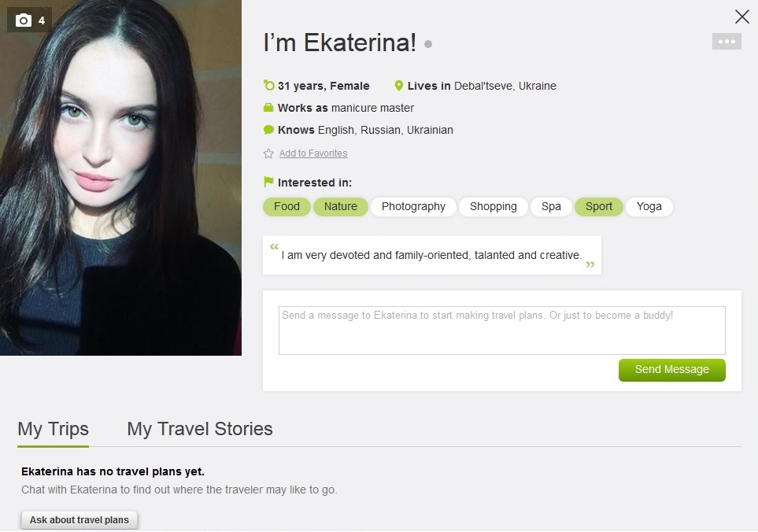The height and width of the screenshot is (532, 758).
Task: Click the speech bubble languages icon
Action: [x=268, y=130]
